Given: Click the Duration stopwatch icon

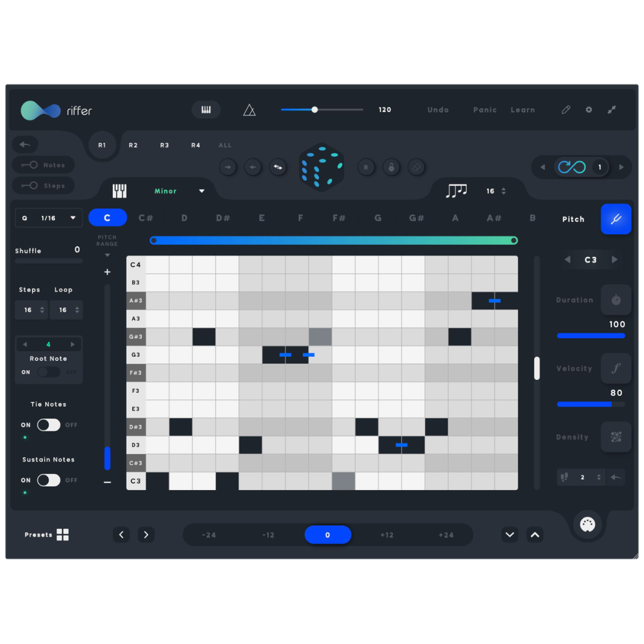Looking at the screenshot, I should coord(616,300).
